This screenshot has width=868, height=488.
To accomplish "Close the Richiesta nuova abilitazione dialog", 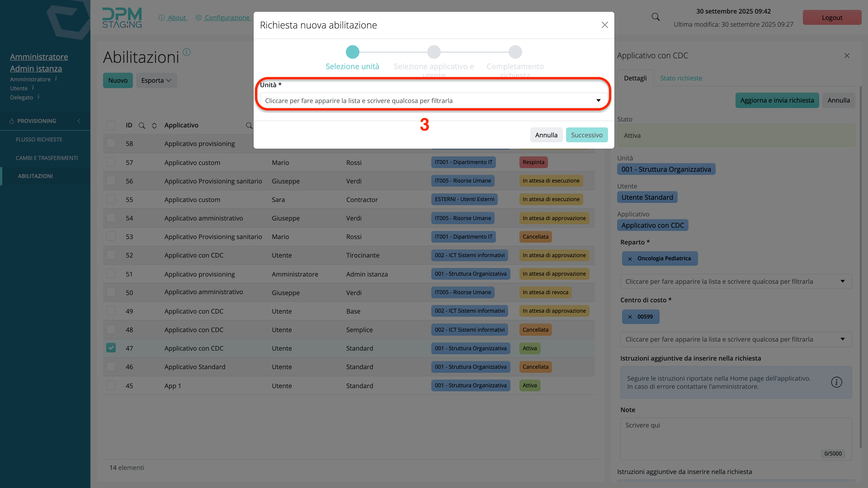I will [x=604, y=25].
